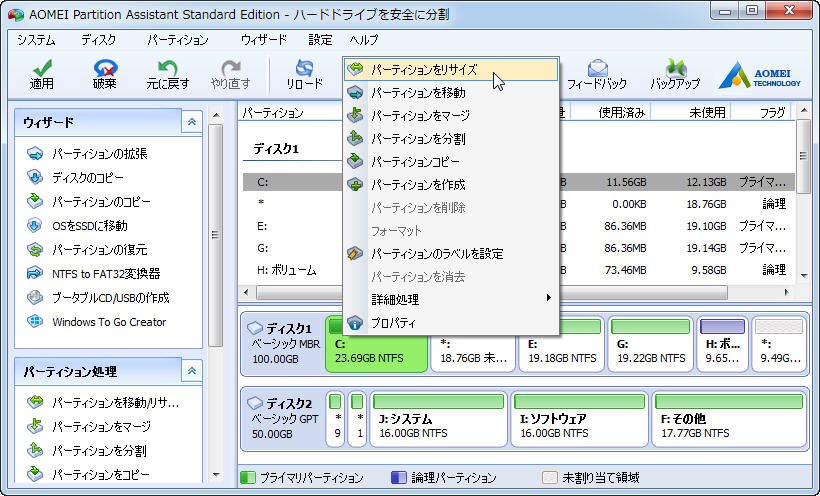820x496 pixels.
Task: Choose パーティションを作成 from the context menu
Action: coord(451,185)
